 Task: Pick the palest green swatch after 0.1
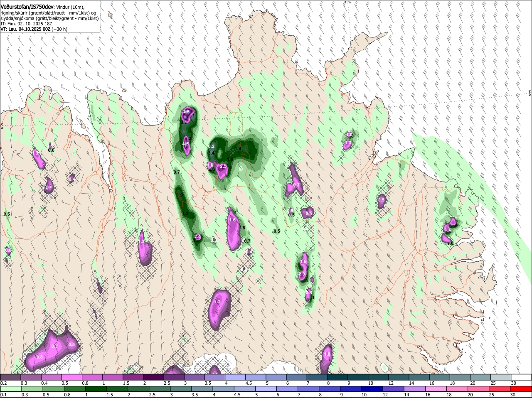click(x=11, y=389)
